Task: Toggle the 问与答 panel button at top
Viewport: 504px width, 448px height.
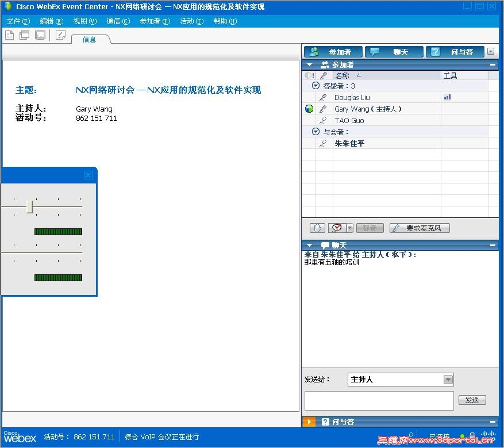Action: (455, 52)
